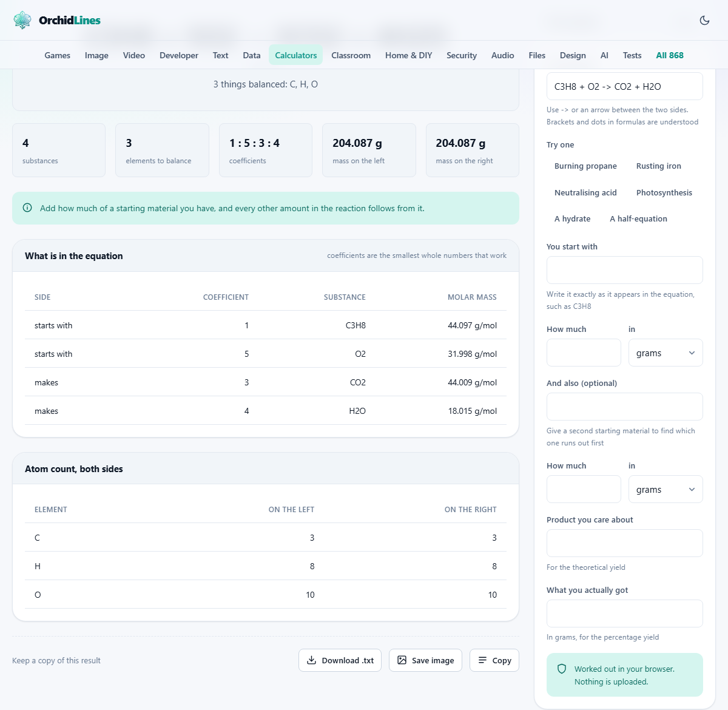Open the first 'How much' grams unit dropdown
This screenshot has width=728, height=710.
tap(666, 353)
